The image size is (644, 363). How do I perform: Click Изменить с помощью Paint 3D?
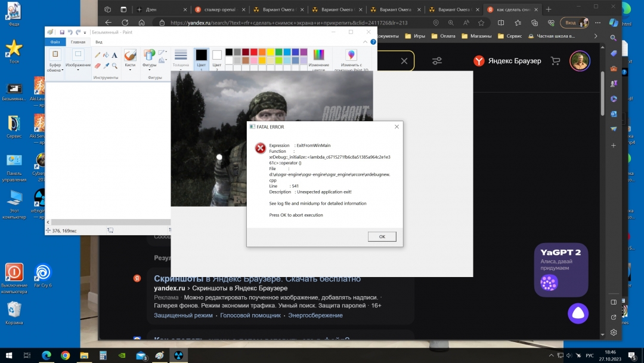(351, 59)
